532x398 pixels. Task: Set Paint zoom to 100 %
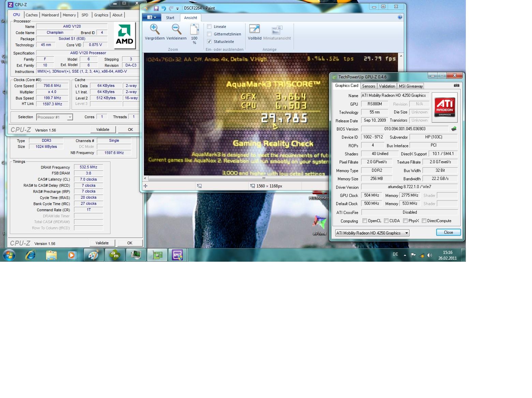[x=194, y=34]
